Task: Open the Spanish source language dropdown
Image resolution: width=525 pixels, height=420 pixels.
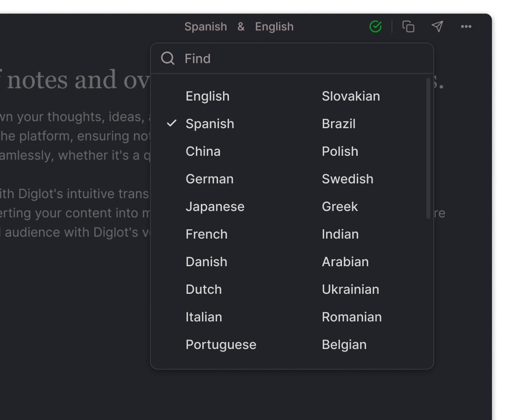Action: click(206, 27)
